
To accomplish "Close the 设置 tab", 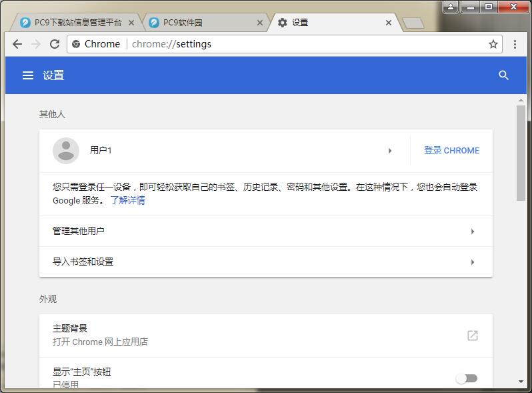I will (x=389, y=23).
